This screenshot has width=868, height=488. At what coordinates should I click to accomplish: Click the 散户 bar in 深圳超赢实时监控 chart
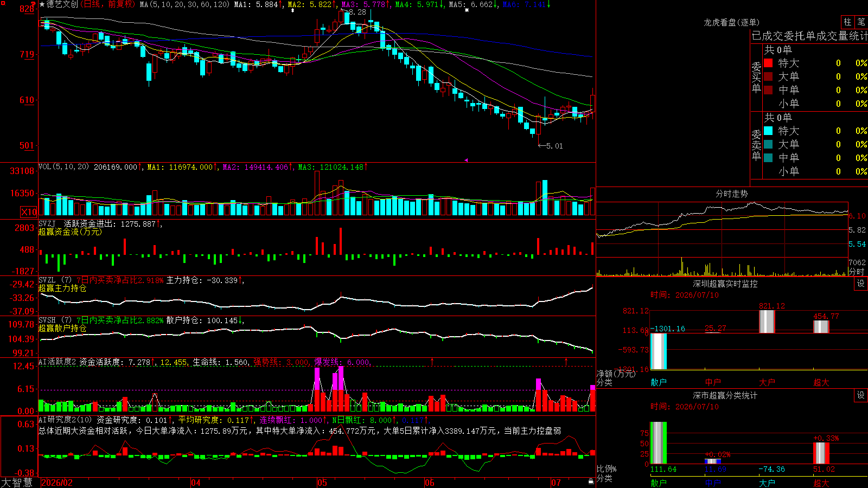pos(659,351)
